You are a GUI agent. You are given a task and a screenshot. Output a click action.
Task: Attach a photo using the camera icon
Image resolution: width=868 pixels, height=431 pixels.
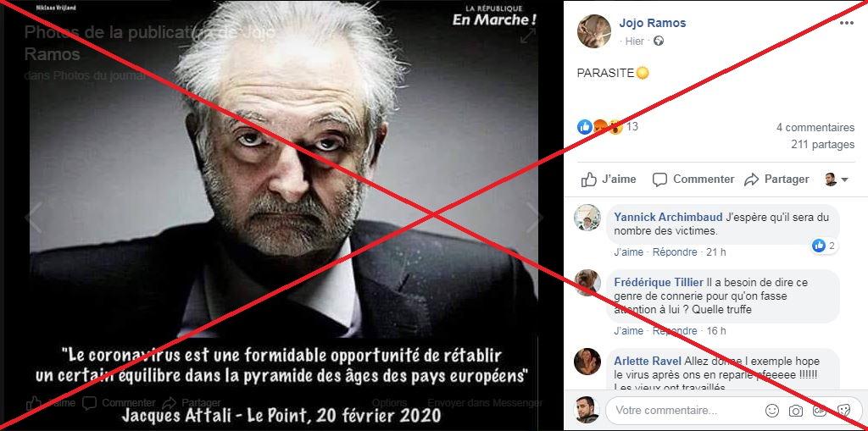coord(796,411)
